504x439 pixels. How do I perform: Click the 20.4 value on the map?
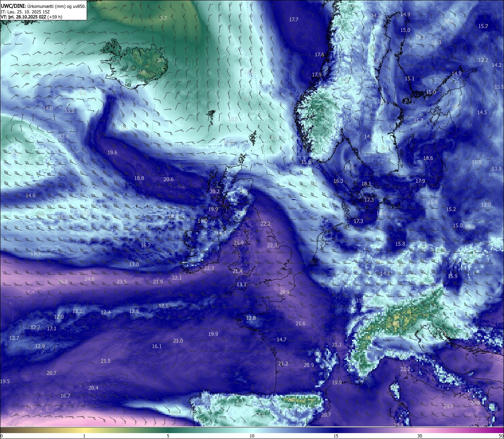coord(93,388)
